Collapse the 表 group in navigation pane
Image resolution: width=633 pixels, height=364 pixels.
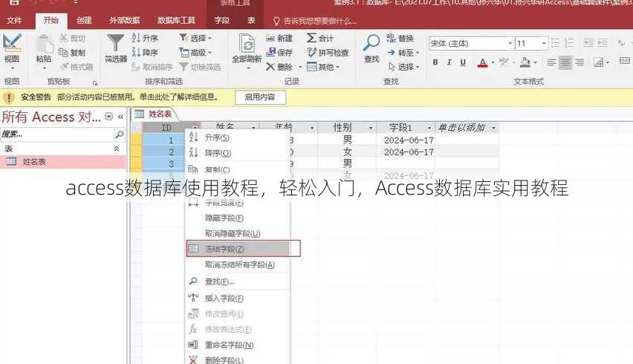(x=116, y=149)
